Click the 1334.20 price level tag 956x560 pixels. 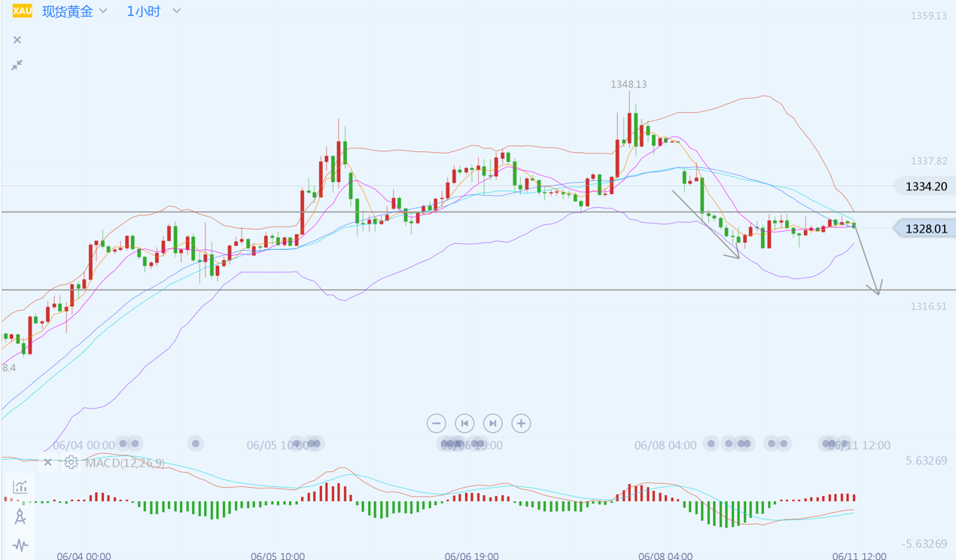click(x=925, y=186)
